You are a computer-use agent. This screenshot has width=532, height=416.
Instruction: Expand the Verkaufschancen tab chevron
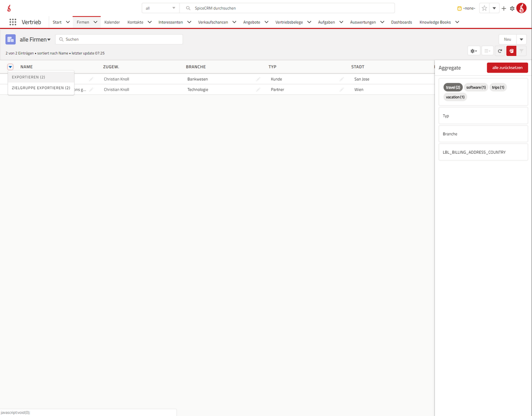point(234,22)
